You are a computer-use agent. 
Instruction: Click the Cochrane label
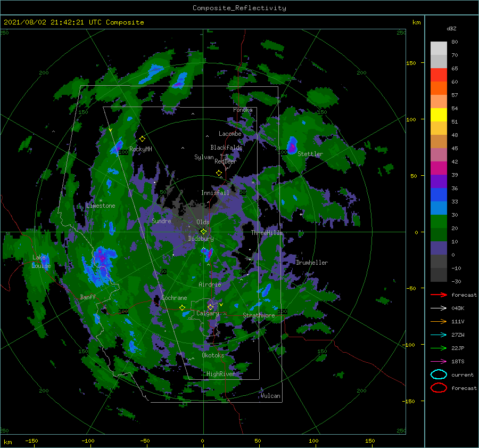pyautogui.click(x=174, y=298)
